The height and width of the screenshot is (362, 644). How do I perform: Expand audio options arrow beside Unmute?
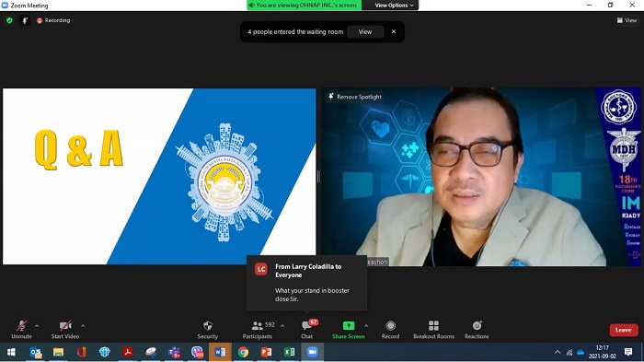(x=37, y=326)
